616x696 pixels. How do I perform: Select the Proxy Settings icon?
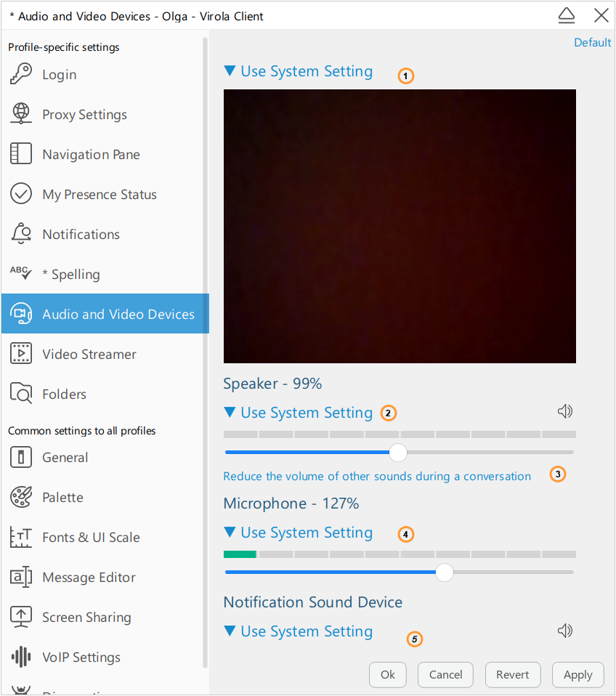tap(22, 114)
